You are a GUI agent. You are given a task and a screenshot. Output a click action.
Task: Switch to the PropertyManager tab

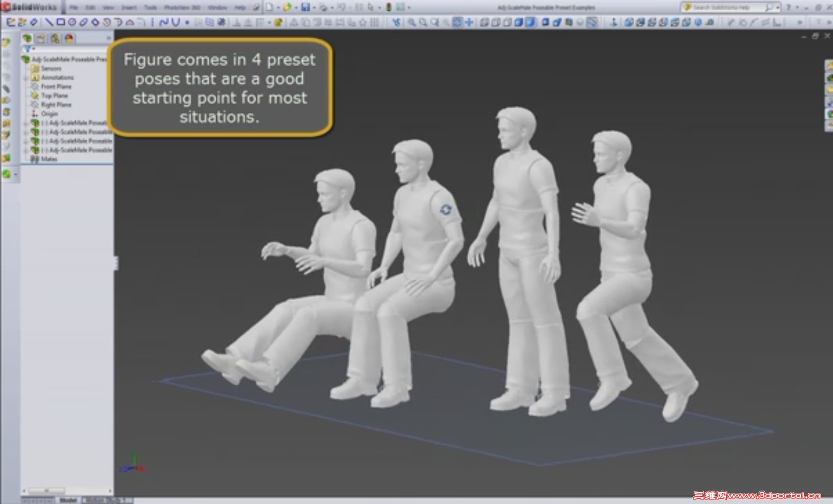click(41, 38)
